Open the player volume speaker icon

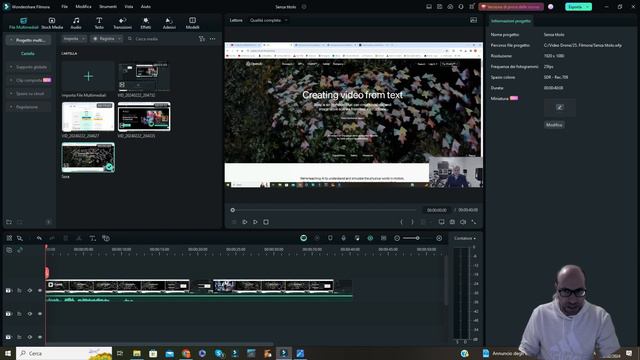click(463, 222)
